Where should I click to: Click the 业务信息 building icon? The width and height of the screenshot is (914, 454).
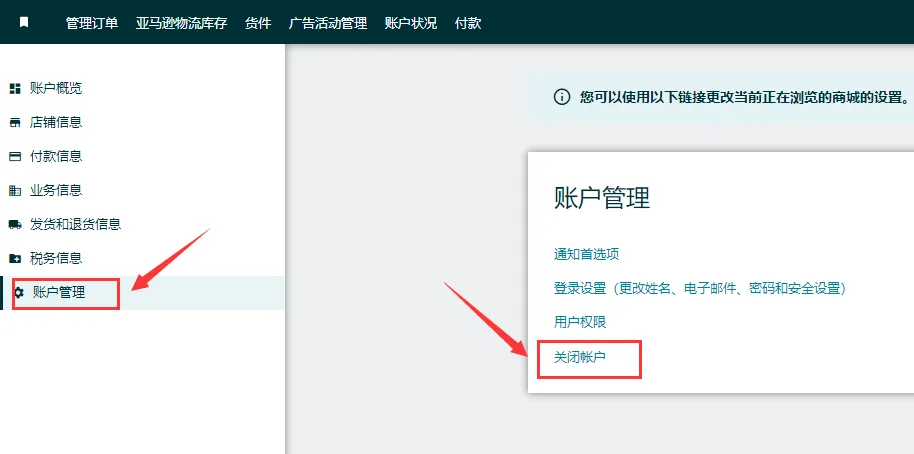pos(15,191)
